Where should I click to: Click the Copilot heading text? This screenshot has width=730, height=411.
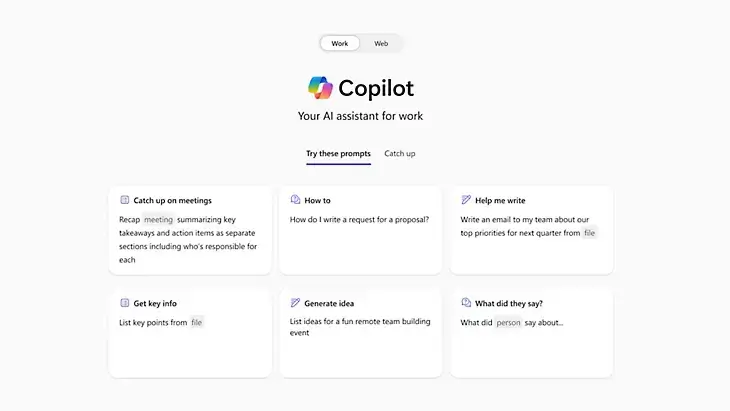click(x=375, y=88)
